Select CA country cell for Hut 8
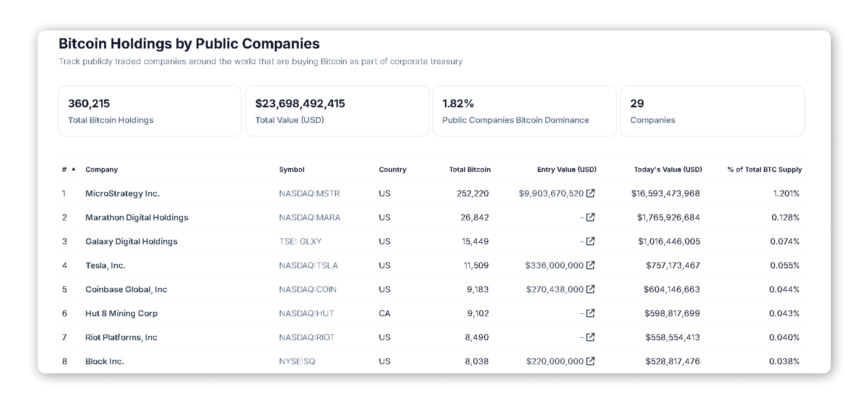Screen dimensions: 868x404 click(384, 313)
